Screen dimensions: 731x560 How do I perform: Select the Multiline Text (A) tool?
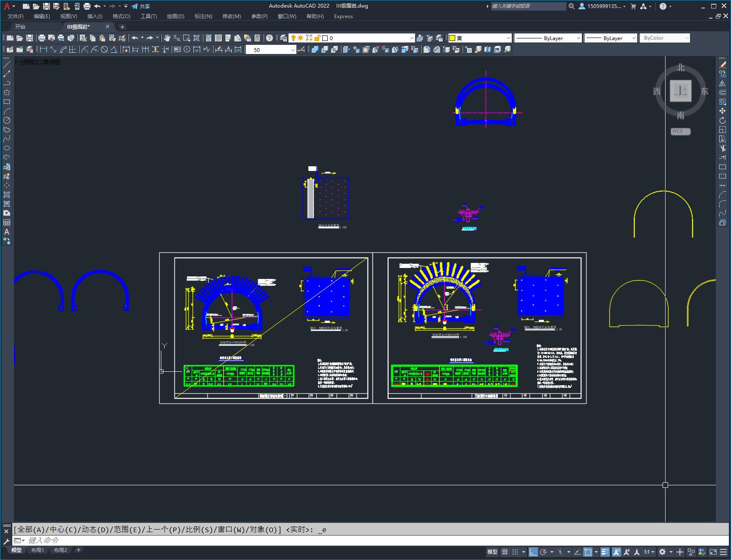coord(7,232)
